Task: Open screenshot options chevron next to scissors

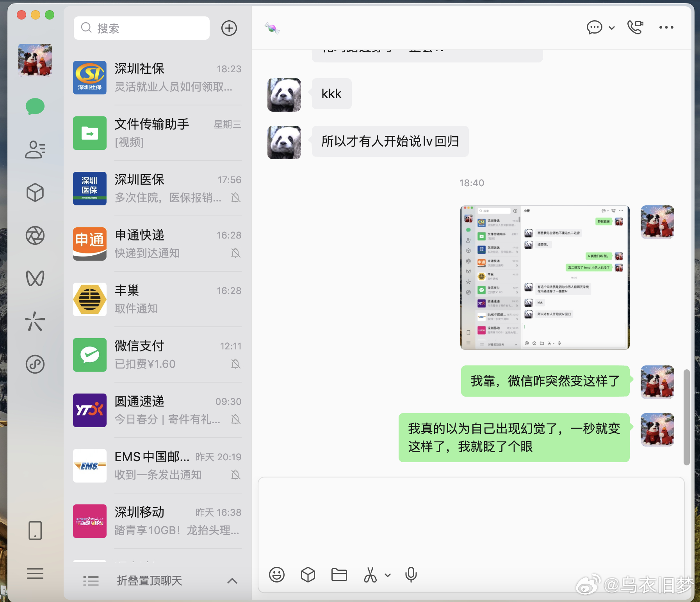Action: coord(387,575)
